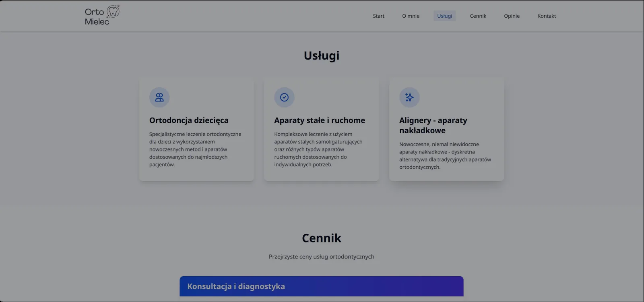This screenshot has width=644, height=302.
Task: Click the checkmark circle icon above Aparaty stałe
Action: 285,97
